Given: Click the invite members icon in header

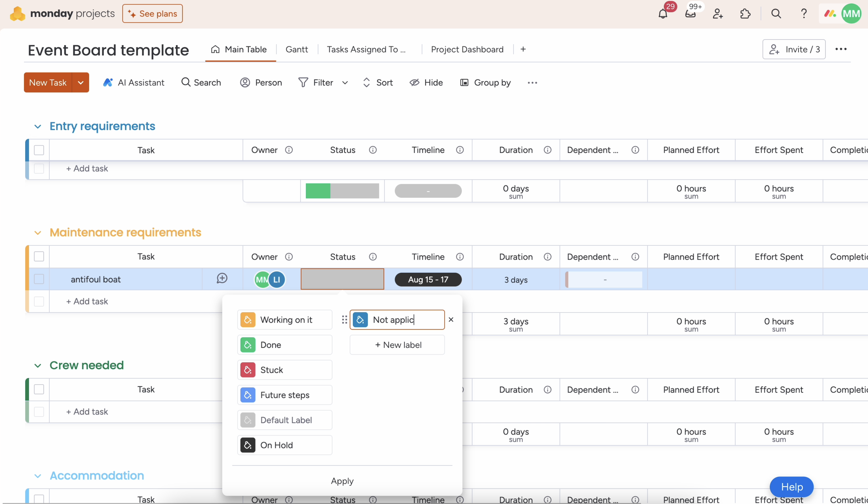Looking at the screenshot, I should 717,14.
